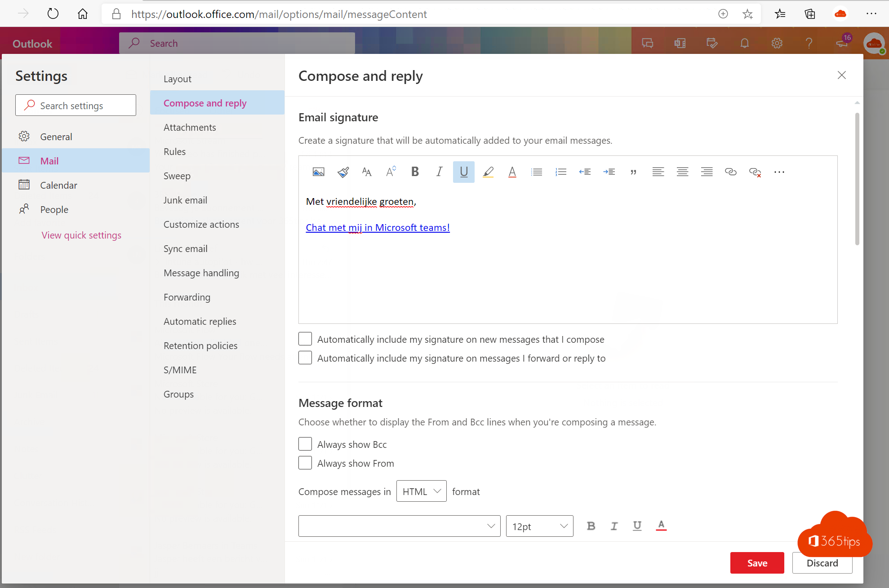This screenshot has width=889, height=588.
Task: Click the Font color icon
Action: [512, 171]
